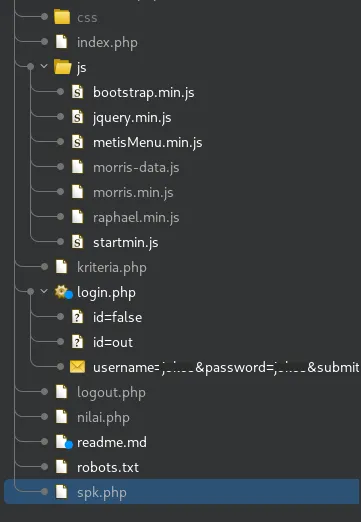Click the login.php gear icon
The image size is (361, 522).
pyautogui.click(x=63, y=292)
